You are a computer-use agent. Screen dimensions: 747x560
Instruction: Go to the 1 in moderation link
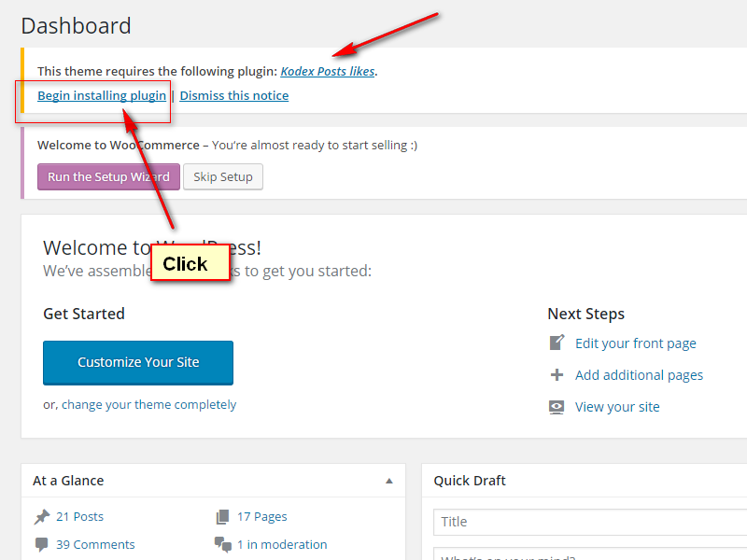click(x=282, y=545)
